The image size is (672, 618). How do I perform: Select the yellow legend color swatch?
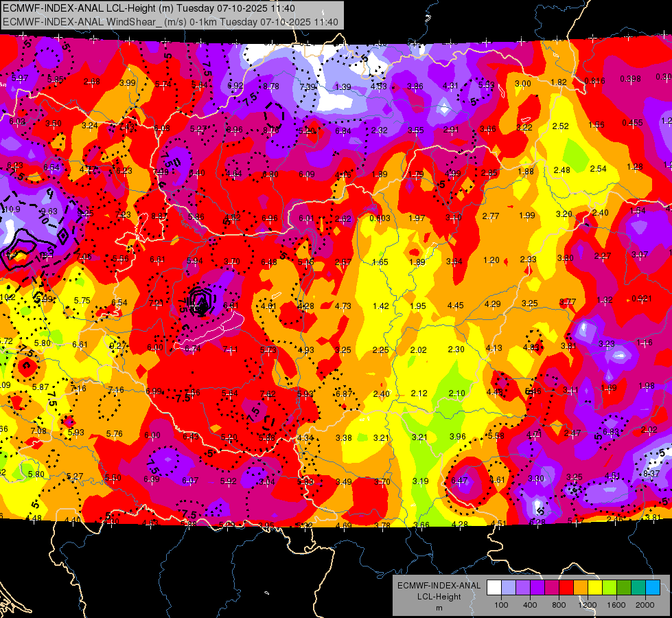(595, 588)
